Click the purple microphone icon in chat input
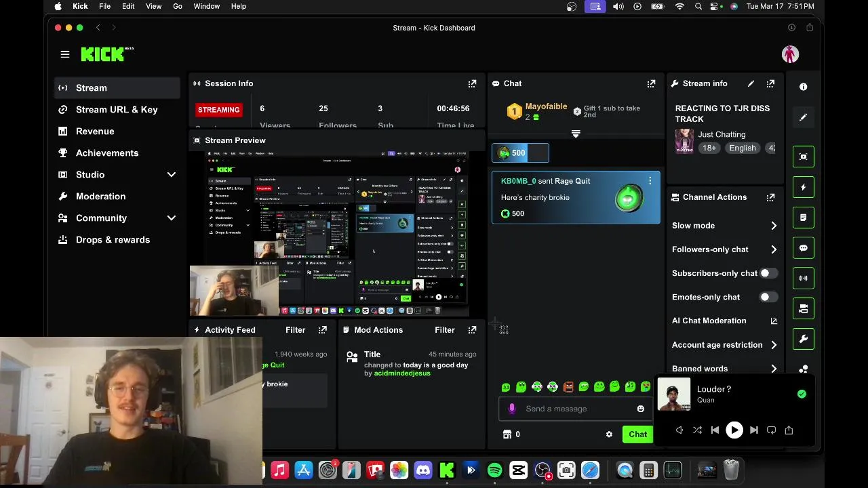Image resolution: width=868 pixels, height=488 pixels. 512,409
